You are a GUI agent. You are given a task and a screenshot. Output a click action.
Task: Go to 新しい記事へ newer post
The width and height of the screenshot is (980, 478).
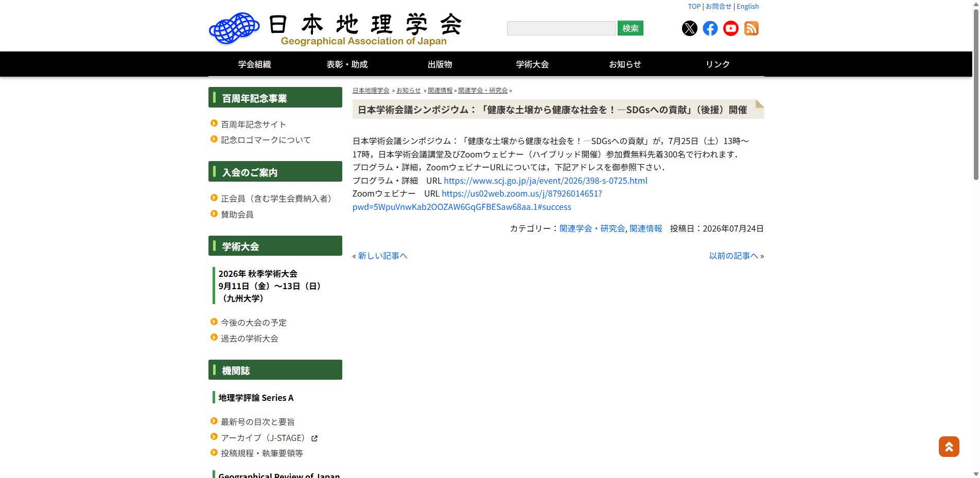tap(382, 256)
